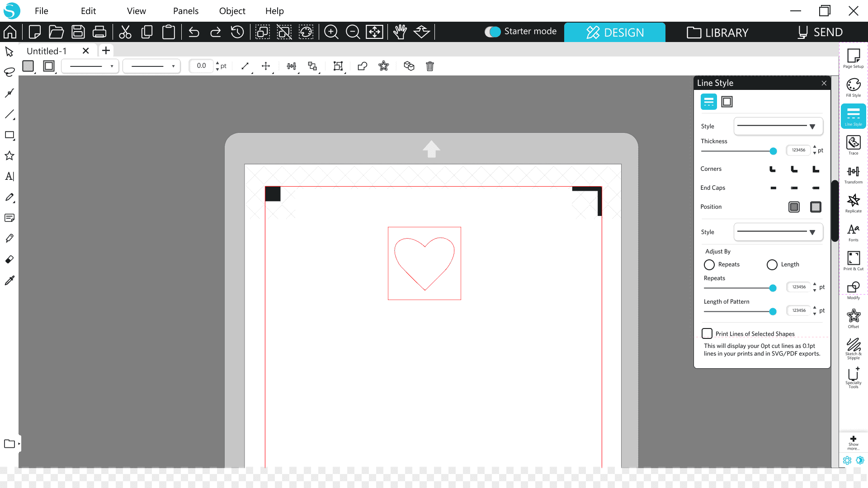
Task: Switch to the LIBRARY tab
Action: 717,33
